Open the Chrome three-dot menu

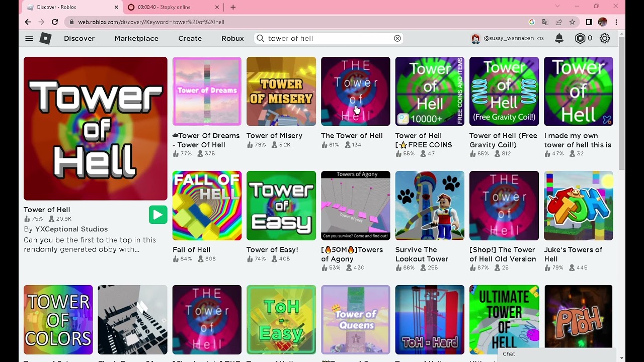click(x=616, y=22)
